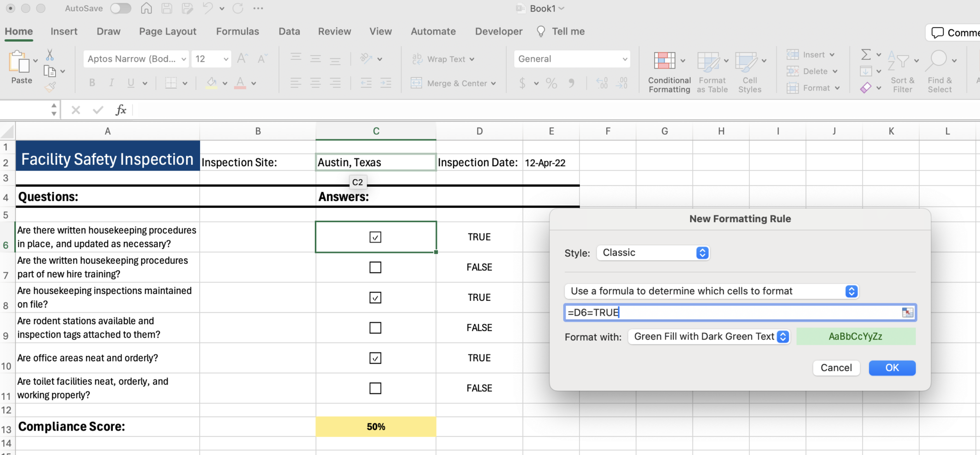Screen dimensions: 980x455
Task: Switch to the Formulas ribbon tab
Action: [x=237, y=31]
